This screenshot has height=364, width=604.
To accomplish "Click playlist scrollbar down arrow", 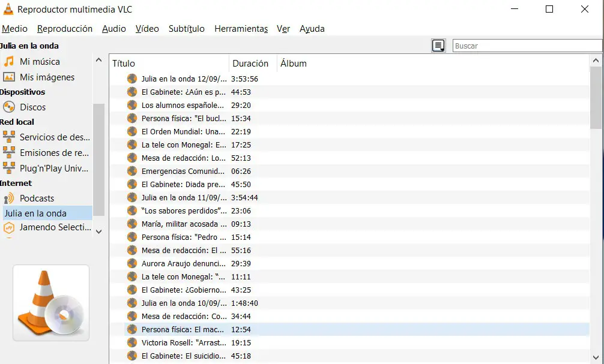I will (596, 357).
